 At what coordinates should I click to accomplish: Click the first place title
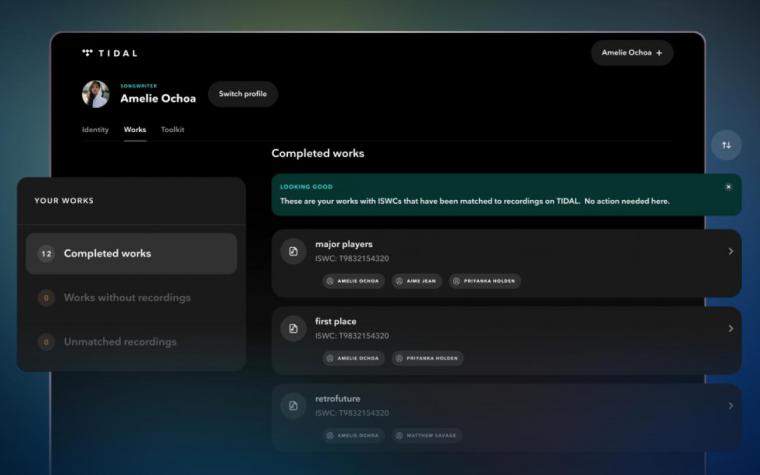335,321
